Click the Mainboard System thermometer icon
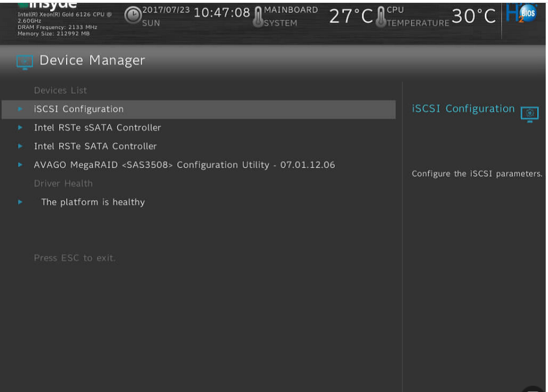This screenshot has width=548, height=392. [x=258, y=16]
